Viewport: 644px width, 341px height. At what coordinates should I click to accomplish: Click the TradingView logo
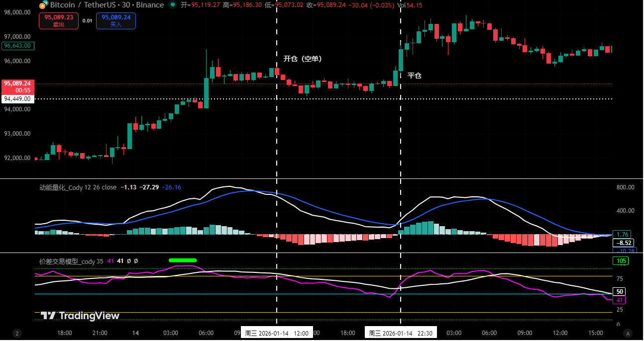tap(80, 316)
